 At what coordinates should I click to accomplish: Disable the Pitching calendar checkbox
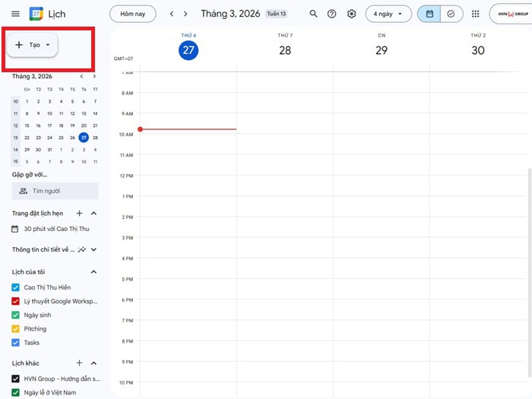15,329
